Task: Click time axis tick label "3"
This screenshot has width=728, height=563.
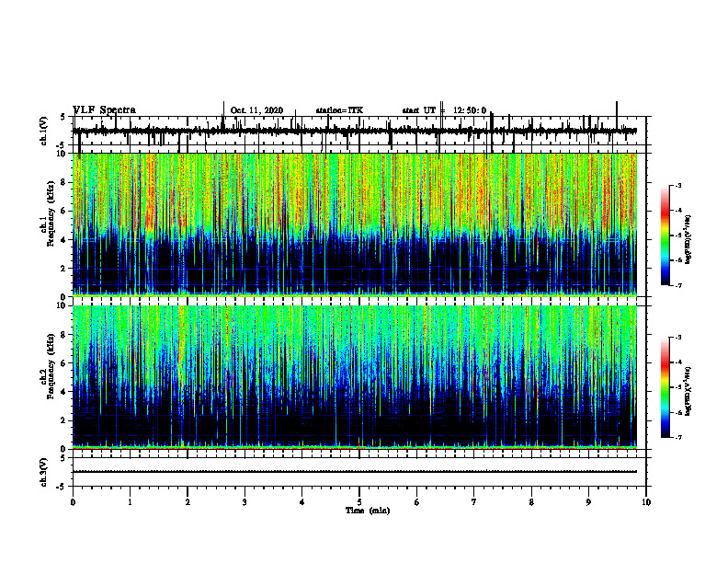Action: point(245,502)
